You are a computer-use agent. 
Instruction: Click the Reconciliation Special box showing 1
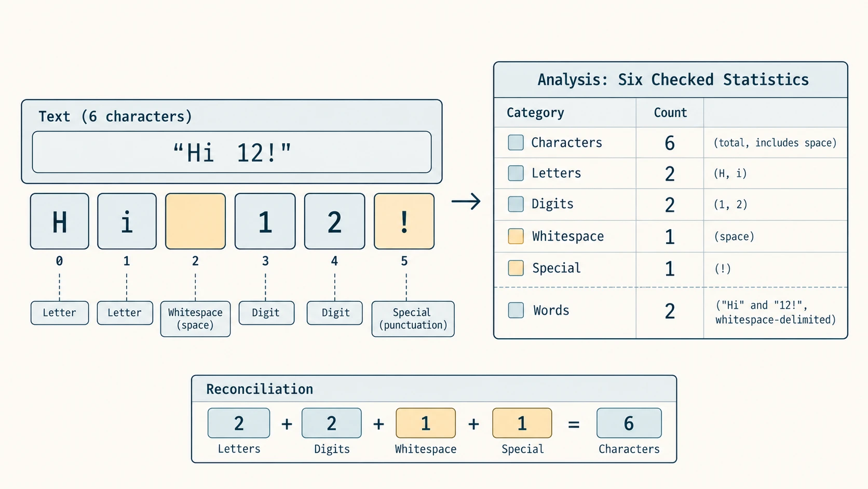point(522,423)
